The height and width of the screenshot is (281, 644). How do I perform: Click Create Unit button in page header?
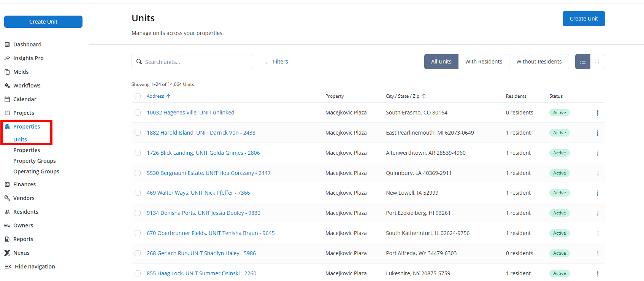coord(584,19)
